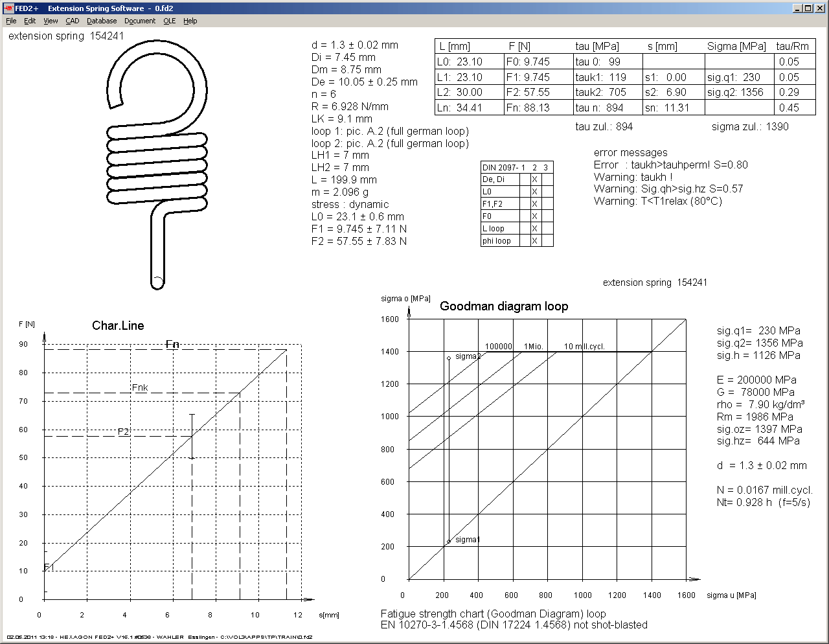Image resolution: width=829 pixels, height=644 pixels.
Task: Open the File menu
Action: pos(11,21)
